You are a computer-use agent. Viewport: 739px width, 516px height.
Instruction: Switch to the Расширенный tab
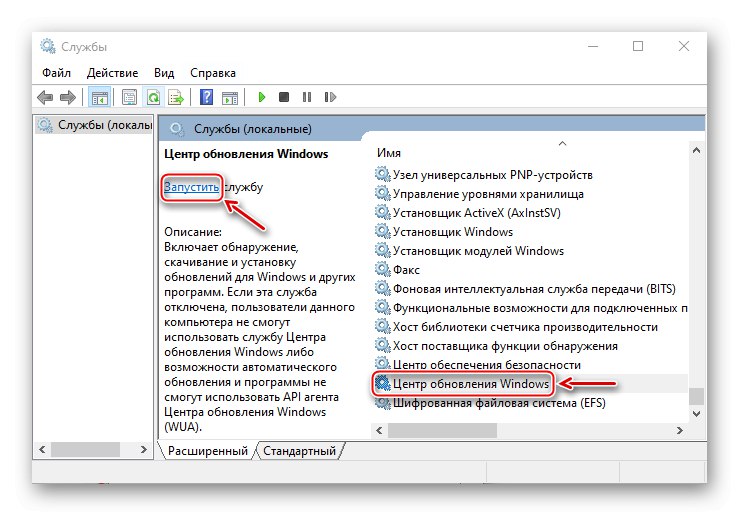(x=207, y=451)
